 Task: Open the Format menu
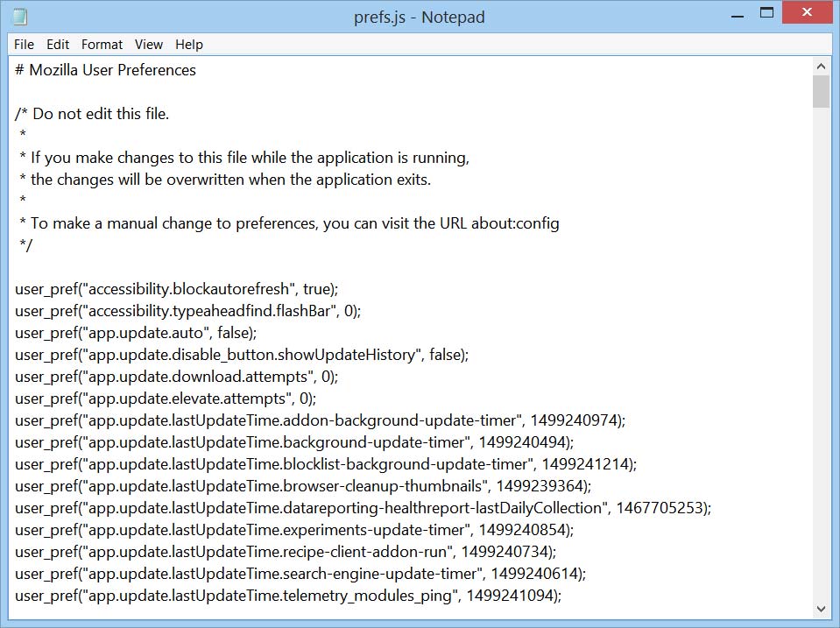102,45
